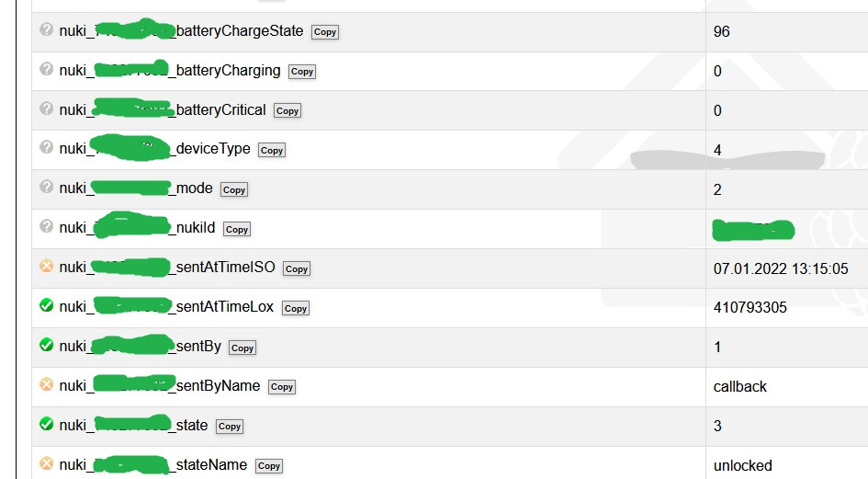Click the green check icon beside sentBy
The width and height of the screenshot is (868, 479).
click(x=47, y=345)
